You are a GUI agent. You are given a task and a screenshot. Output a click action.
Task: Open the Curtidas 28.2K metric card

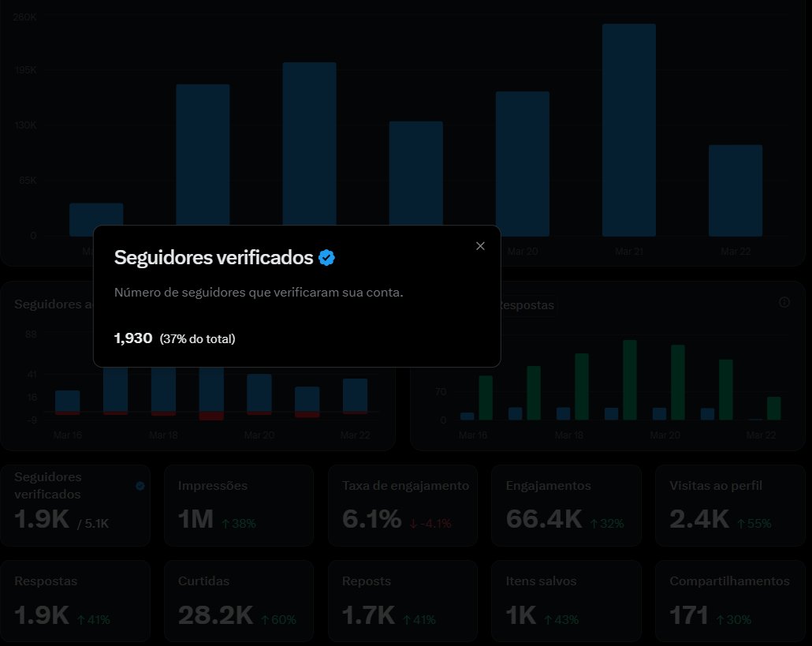click(x=239, y=601)
